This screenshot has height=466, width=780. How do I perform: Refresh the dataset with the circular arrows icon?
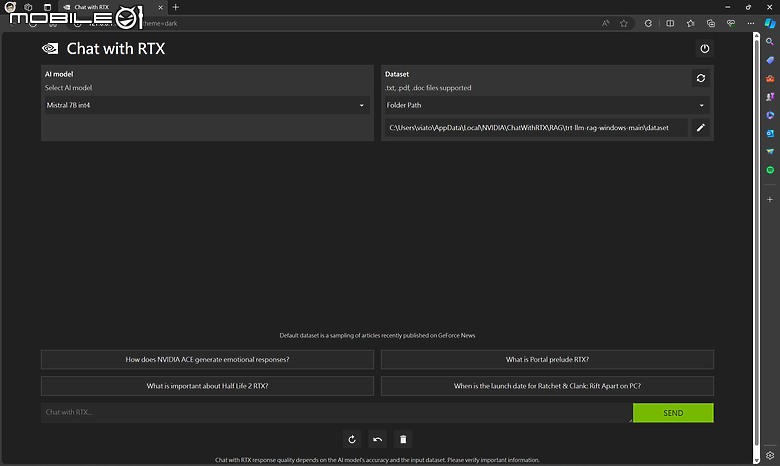(x=700, y=78)
